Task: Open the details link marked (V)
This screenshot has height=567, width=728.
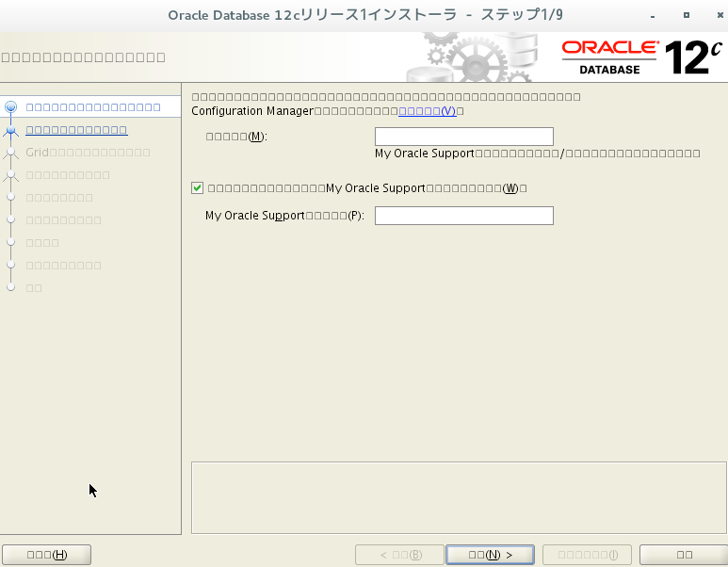Action: [428, 111]
